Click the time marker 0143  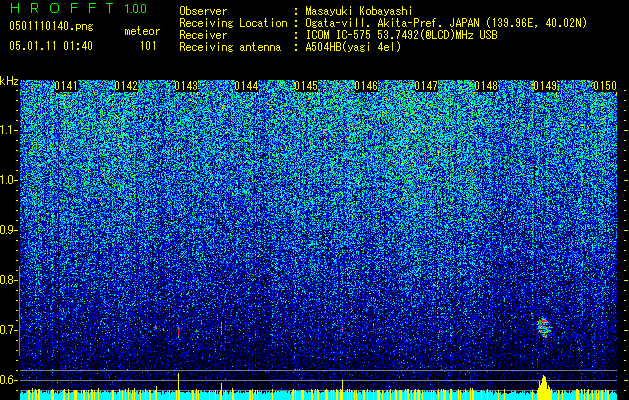click(186, 86)
